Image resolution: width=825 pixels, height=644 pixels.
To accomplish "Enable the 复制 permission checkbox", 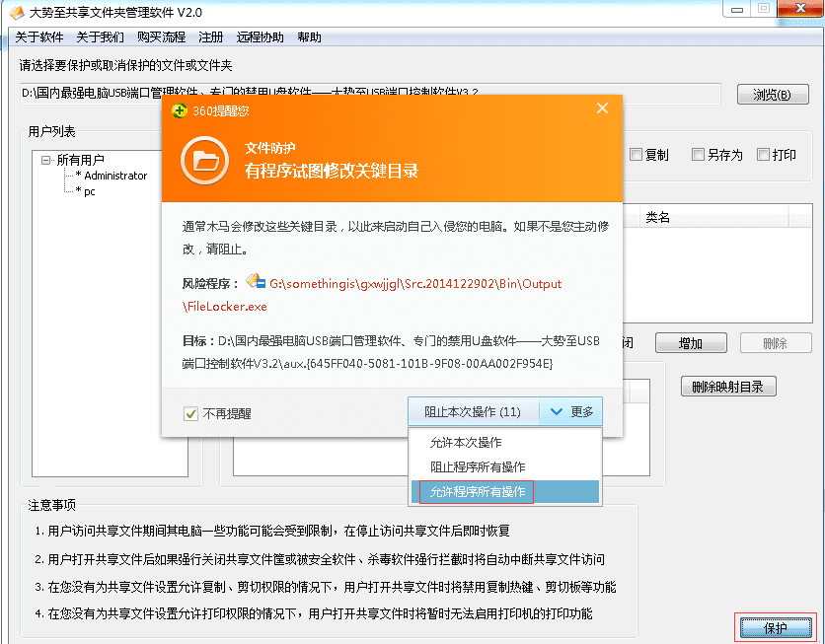I will 636,154.
